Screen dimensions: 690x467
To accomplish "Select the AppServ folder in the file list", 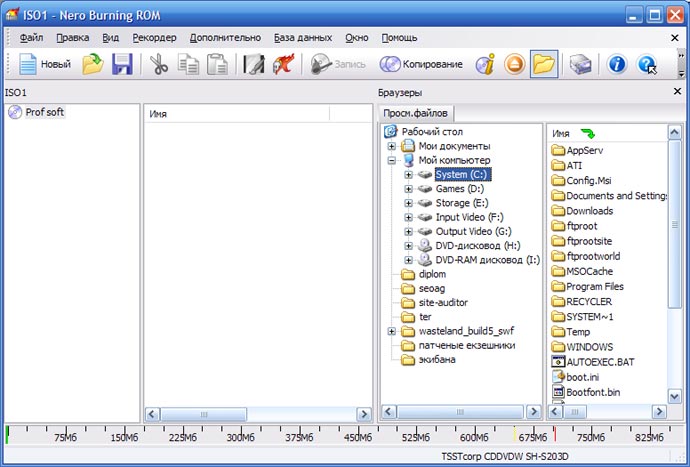I will click(x=577, y=151).
